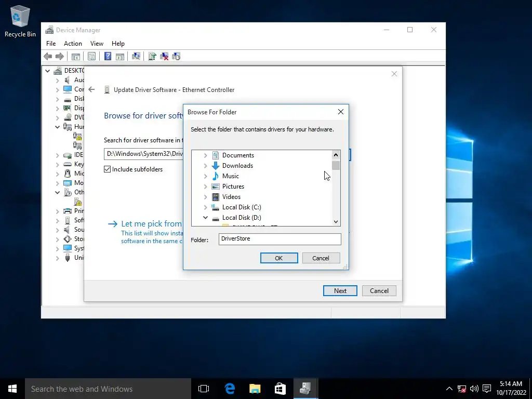Select the Videos film icon in tree
The image size is (532, 399).
(216, 197)
